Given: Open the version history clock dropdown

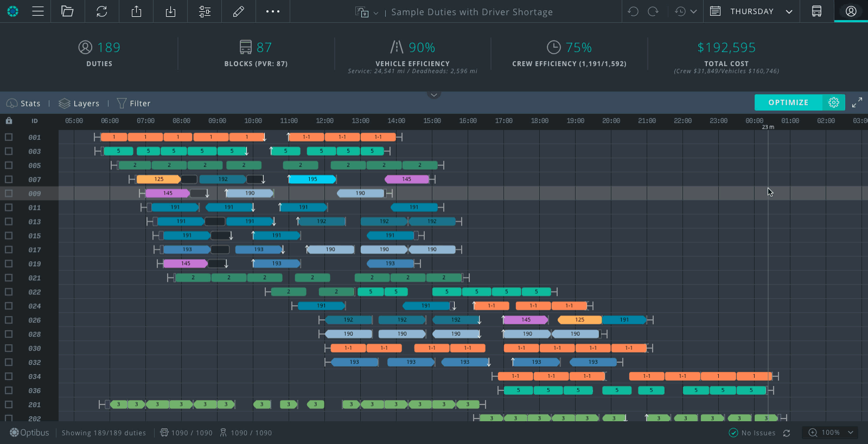Looking at the screenshot, I should pos(686,11).
